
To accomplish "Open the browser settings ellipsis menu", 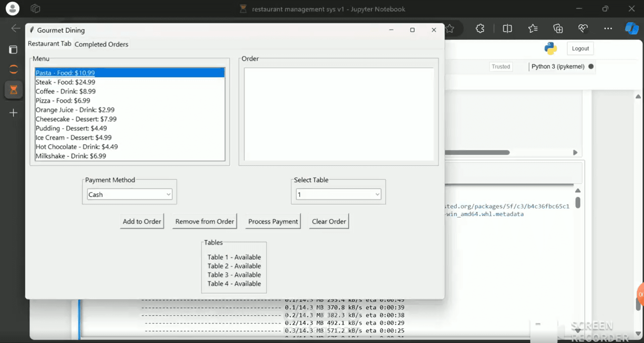I will [x=608, y=29].
